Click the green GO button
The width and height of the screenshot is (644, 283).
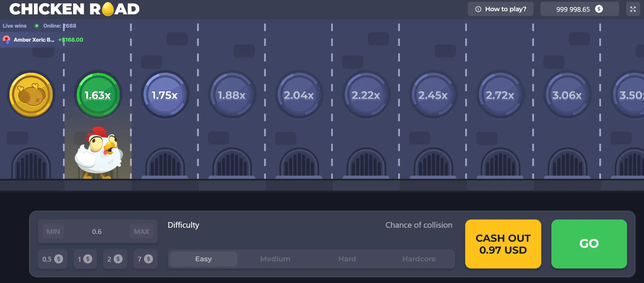click(589, 244)
